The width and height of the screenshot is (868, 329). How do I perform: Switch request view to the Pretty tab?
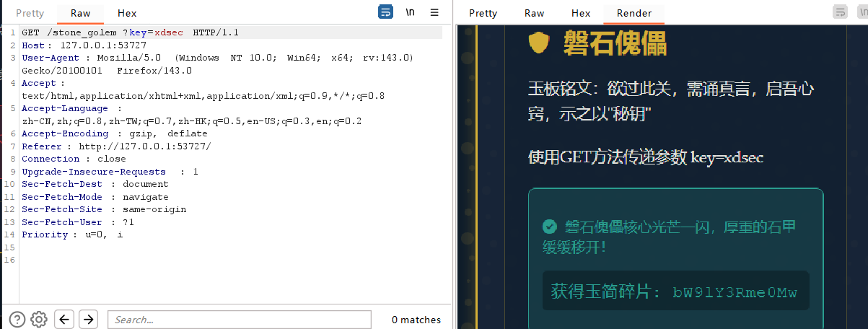coord(30,13)
